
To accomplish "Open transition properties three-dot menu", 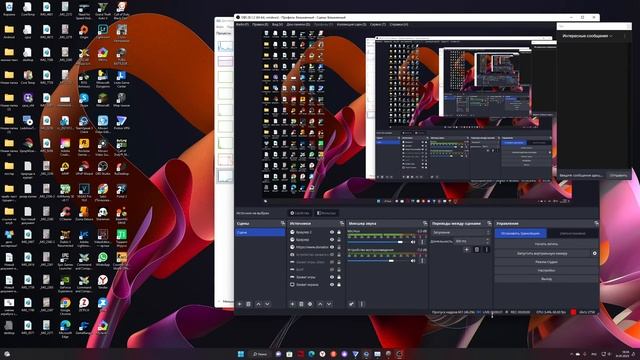I will [486, 249].
